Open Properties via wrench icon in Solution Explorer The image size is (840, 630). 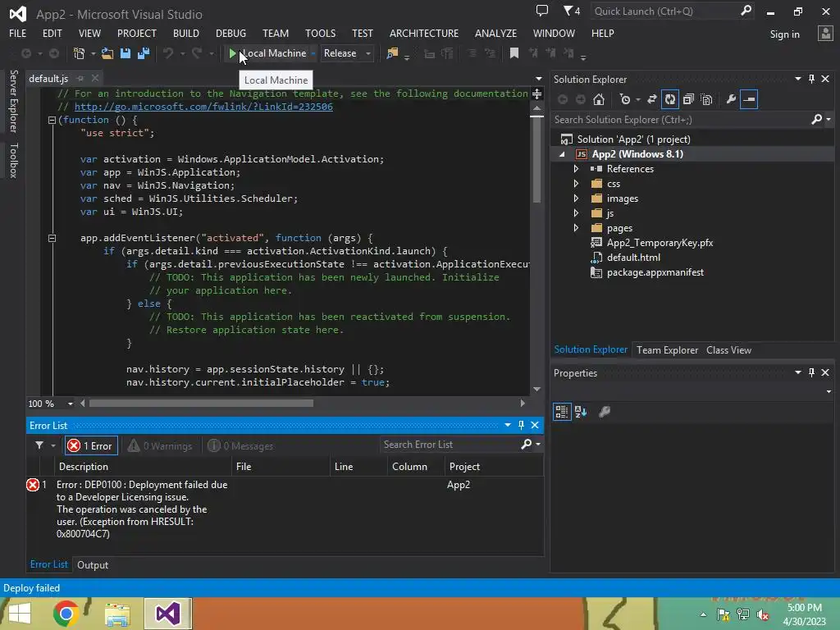click(x=731, y=99)
